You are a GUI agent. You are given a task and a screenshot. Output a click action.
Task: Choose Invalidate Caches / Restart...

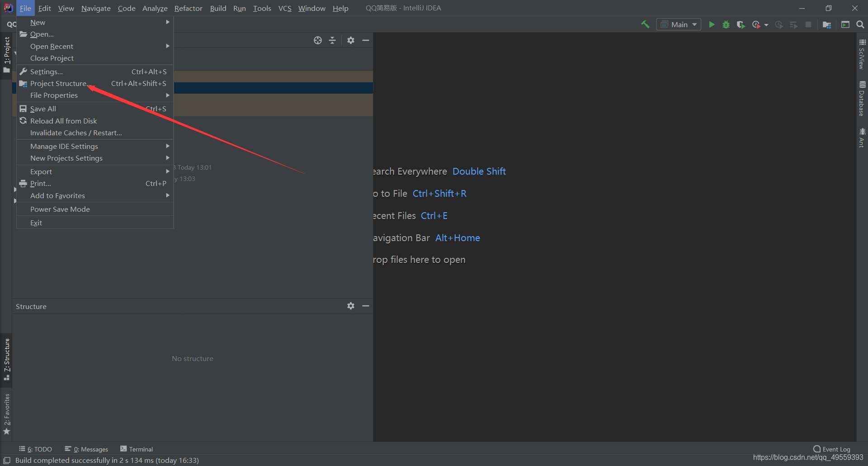point(95,133)
